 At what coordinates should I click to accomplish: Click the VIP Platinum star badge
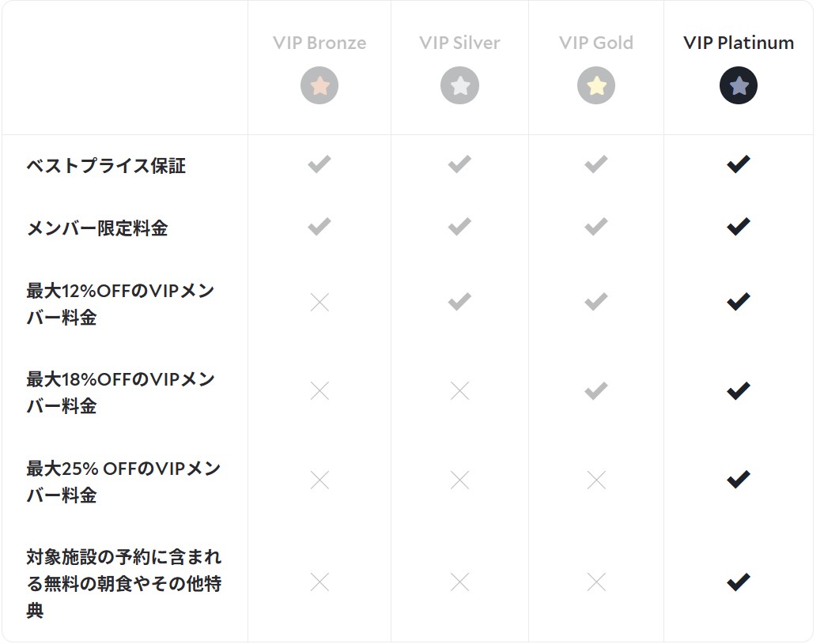click(739, 85)
